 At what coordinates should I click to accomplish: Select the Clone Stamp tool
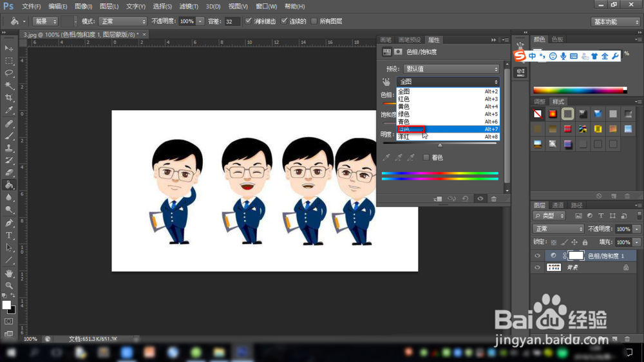coord(8,148)
